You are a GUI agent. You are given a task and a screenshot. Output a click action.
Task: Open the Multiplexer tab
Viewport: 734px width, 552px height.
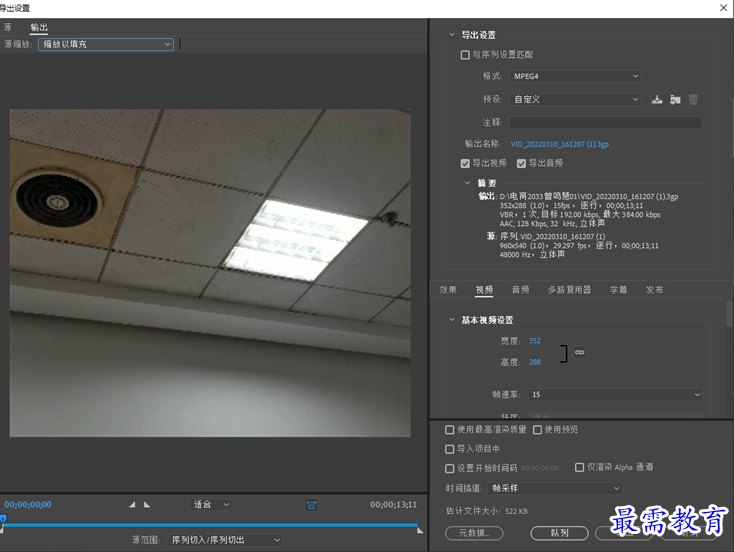coord(569,290)
